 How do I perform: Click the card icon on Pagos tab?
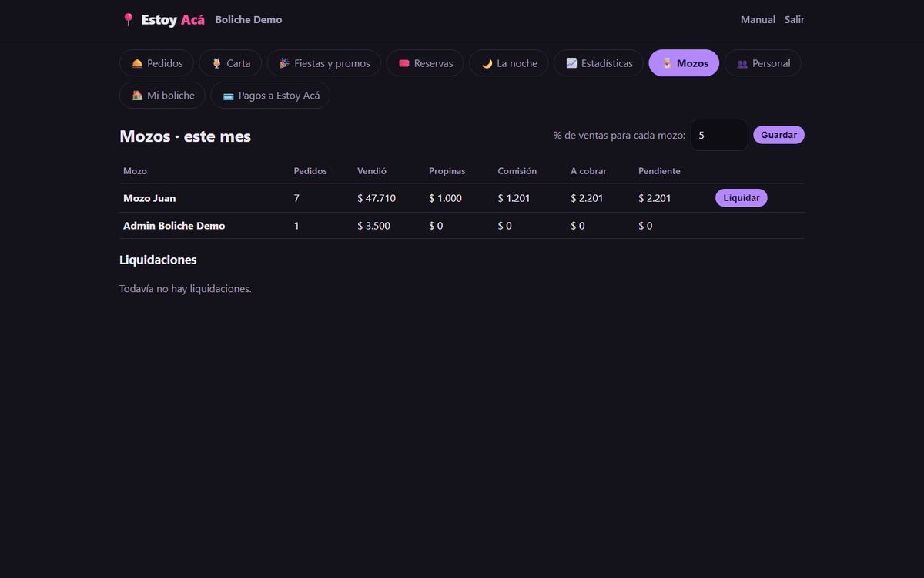tap(228, 96)
